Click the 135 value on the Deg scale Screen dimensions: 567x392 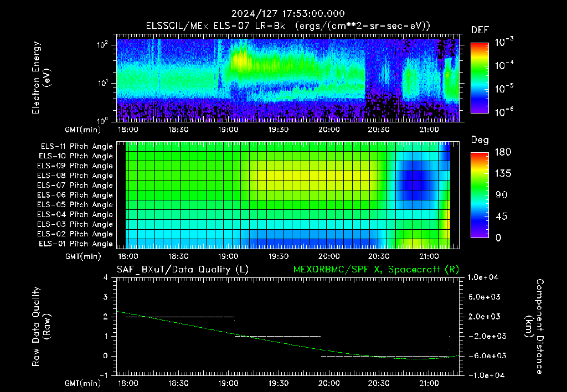tap(503, 174)
